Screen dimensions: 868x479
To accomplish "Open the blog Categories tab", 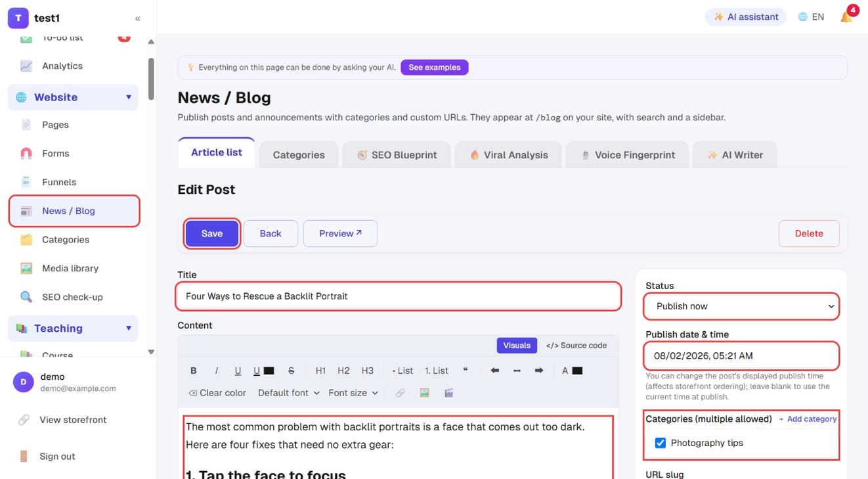I will [299, 155].
